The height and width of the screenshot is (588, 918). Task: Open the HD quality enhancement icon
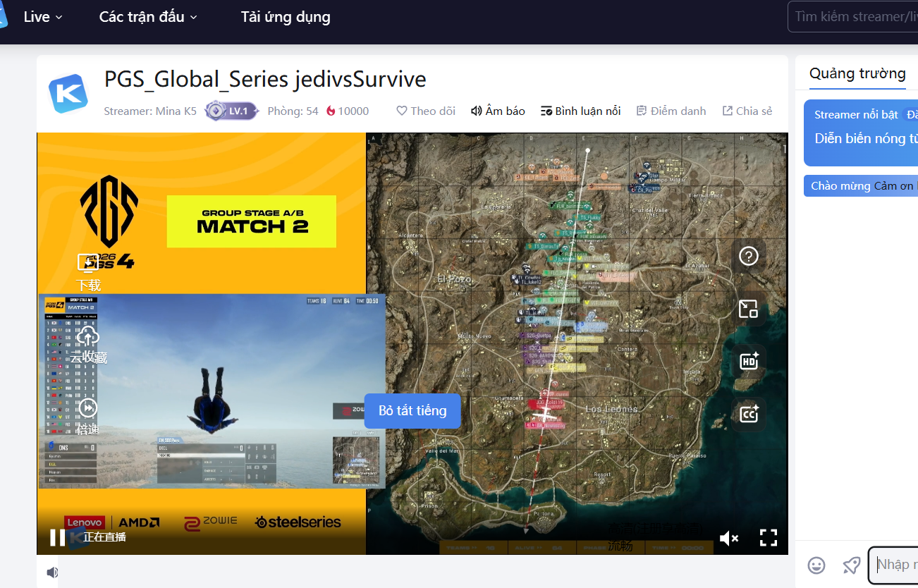click(x=748, y=361)
